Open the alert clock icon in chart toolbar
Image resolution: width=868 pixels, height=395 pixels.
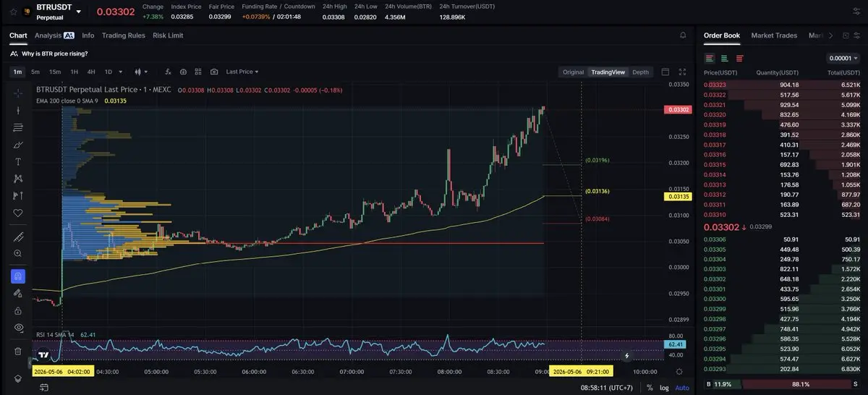coord(184,72)
